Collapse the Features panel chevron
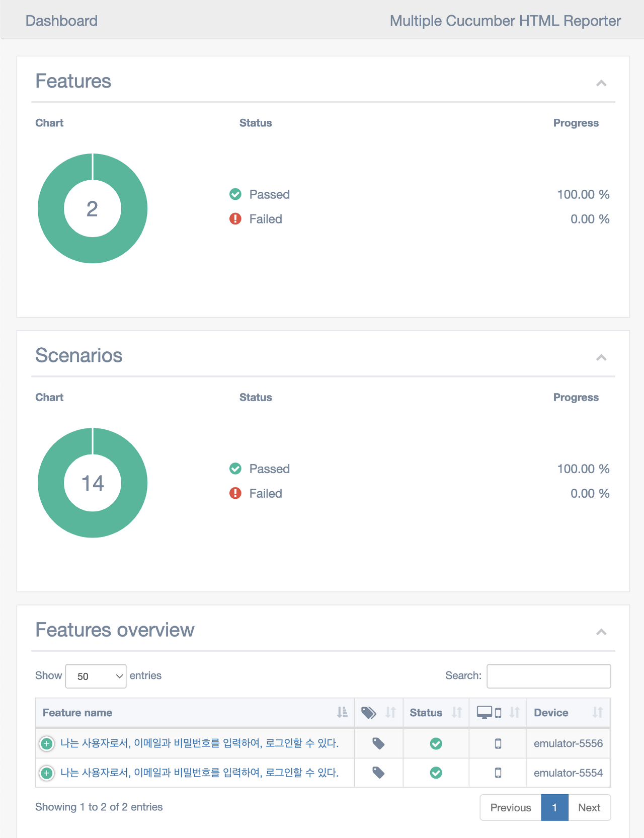The image size is (644, 838). pos(601,83)
